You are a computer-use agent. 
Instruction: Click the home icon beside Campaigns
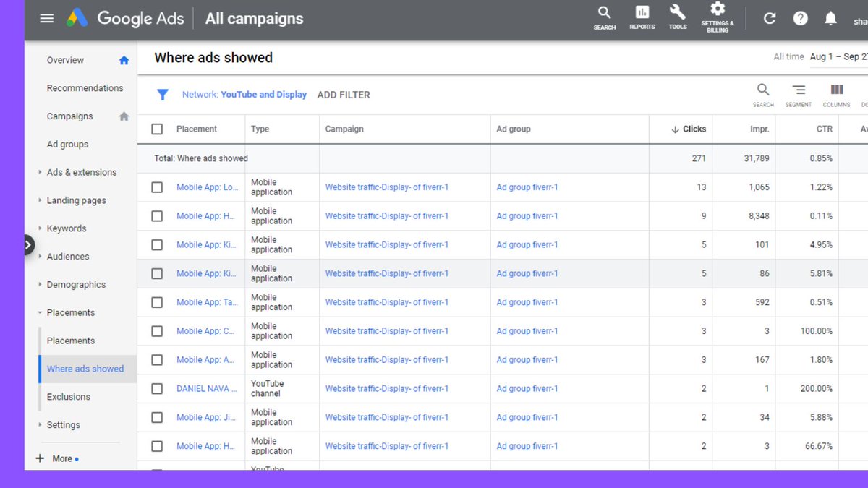pos(124,116)
